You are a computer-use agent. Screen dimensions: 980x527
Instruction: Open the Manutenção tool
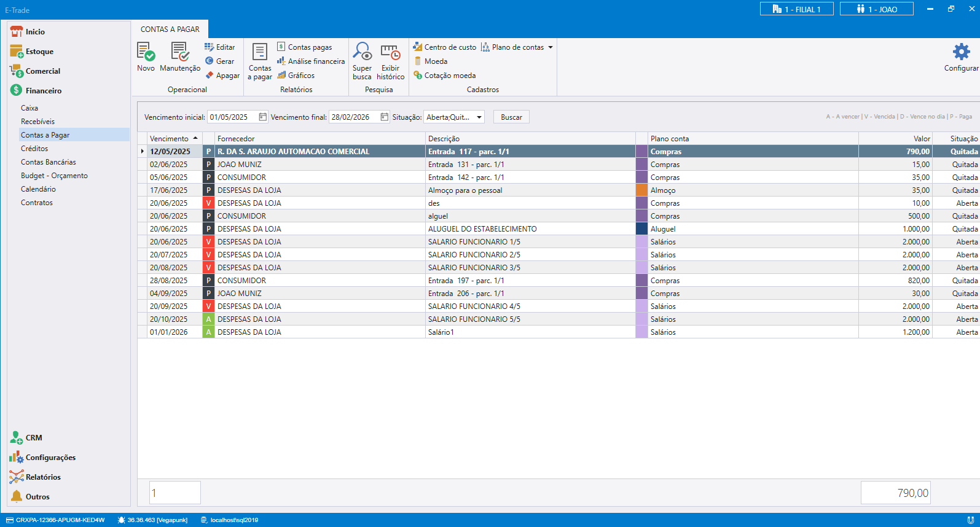180,52
